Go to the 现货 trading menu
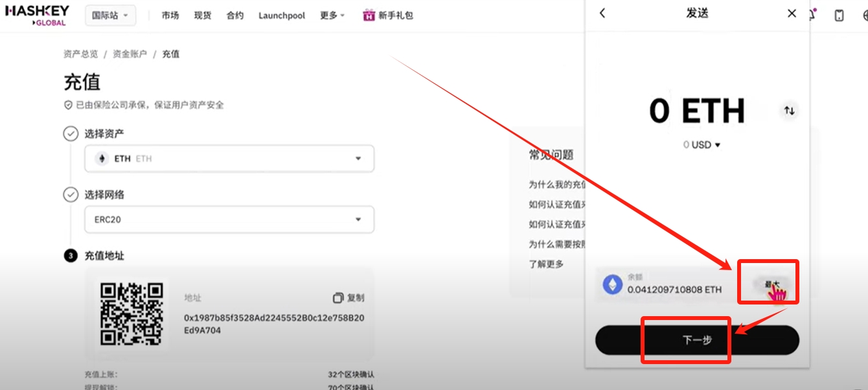 pyautogui.click(x=203, y=16)
